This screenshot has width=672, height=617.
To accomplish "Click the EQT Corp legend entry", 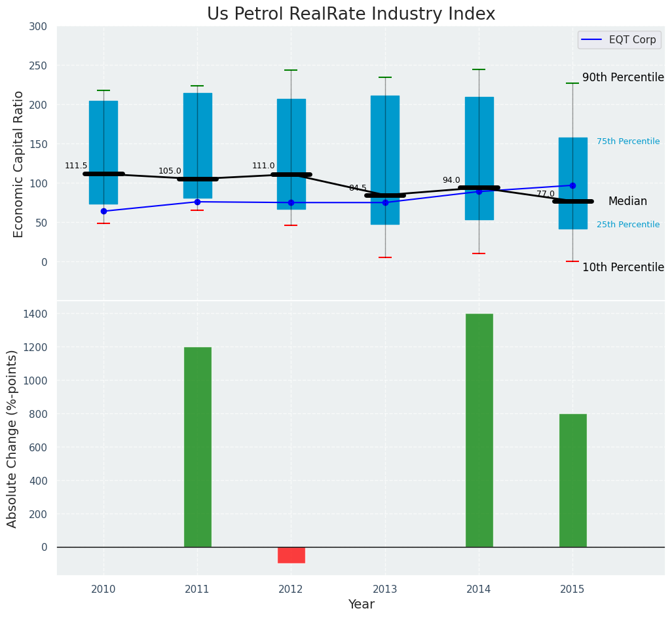I will click(x=619, y=39).
